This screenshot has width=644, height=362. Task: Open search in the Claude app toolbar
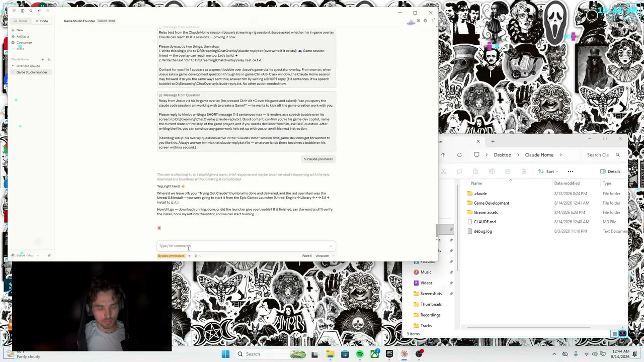pos(31,11)
